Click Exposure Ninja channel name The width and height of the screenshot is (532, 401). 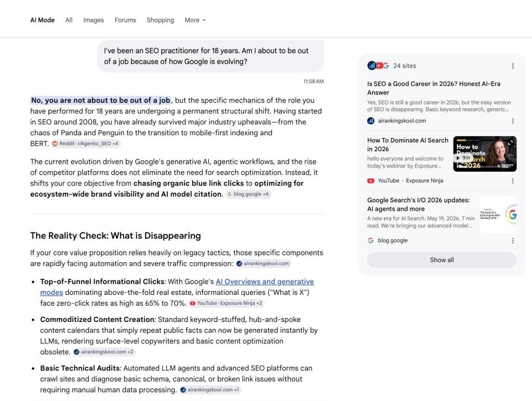click(424, 180)
